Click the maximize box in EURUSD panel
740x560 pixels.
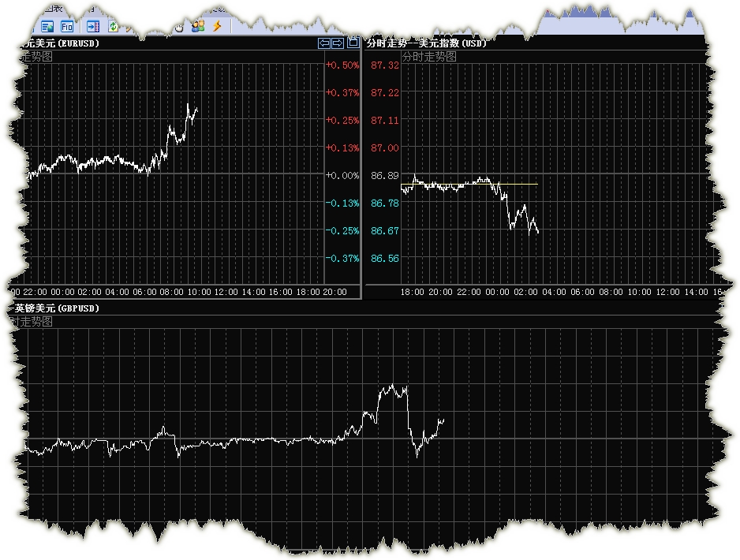[353, 43]
